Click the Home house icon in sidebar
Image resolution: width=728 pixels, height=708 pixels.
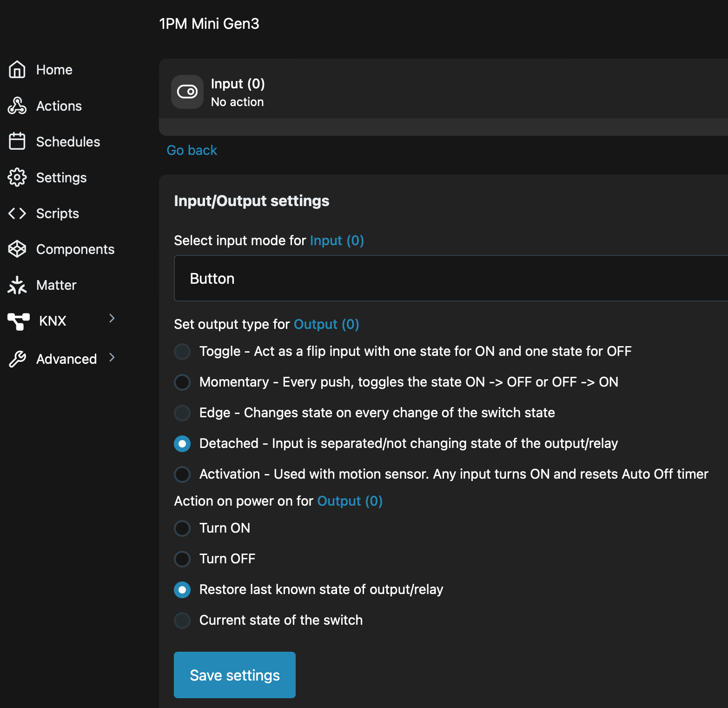coord(17,70)
